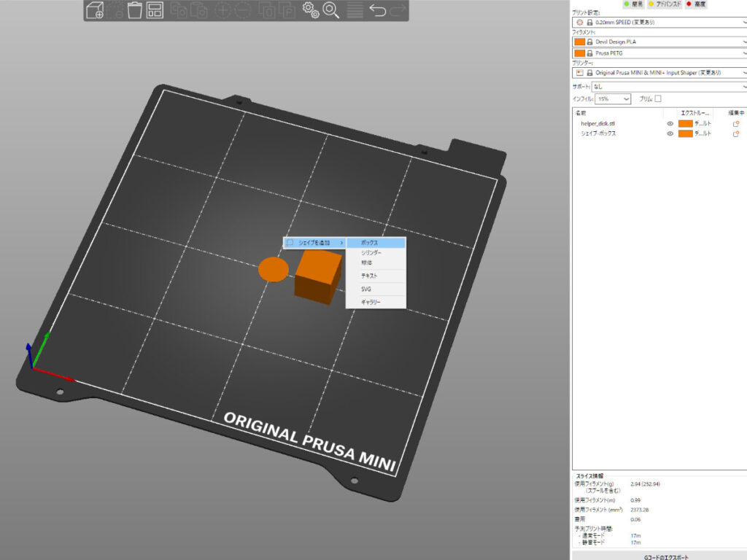Choose ボックス from the shape submenu

coord(376,243)
